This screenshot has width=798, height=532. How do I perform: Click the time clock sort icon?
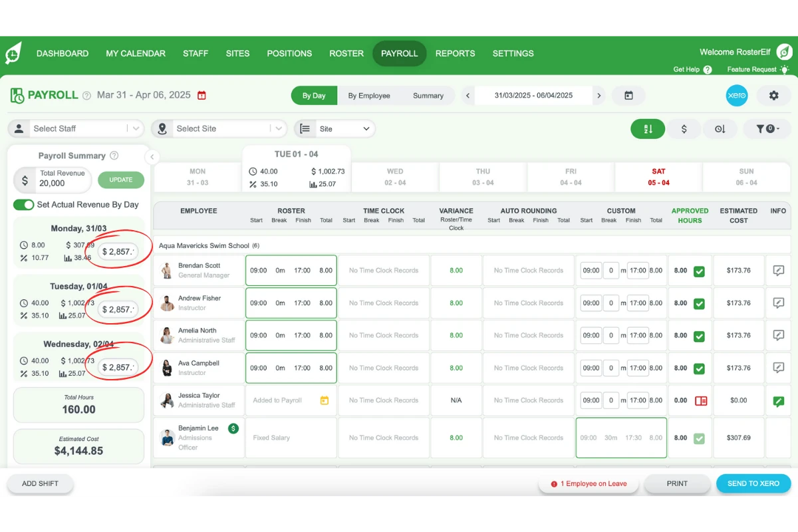[720, 129]
